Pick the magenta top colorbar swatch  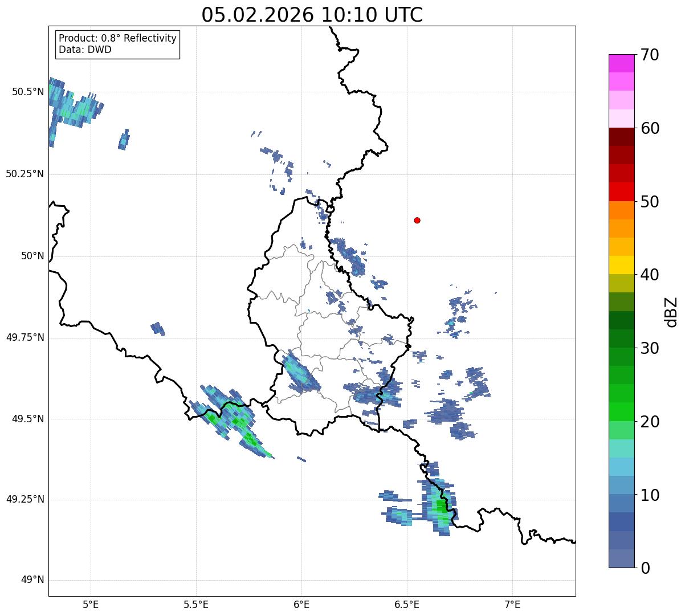621,63
